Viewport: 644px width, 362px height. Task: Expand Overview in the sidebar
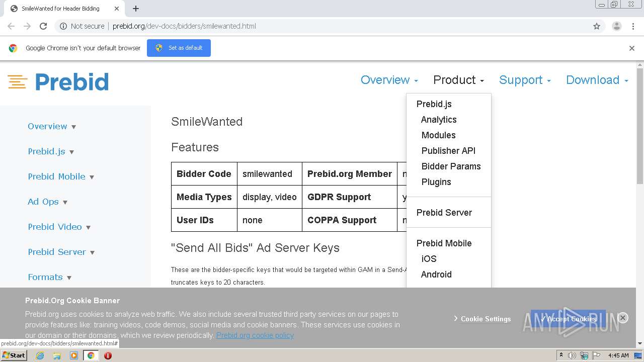tap(52, 126)
